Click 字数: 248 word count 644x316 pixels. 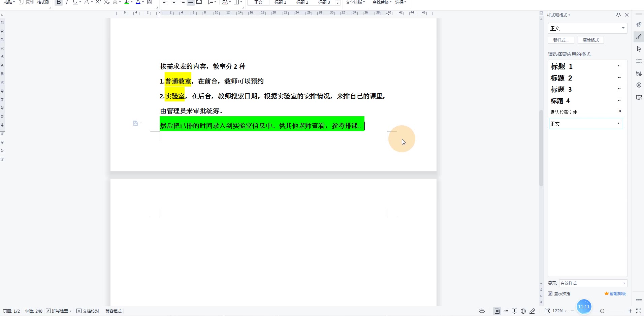34,311
